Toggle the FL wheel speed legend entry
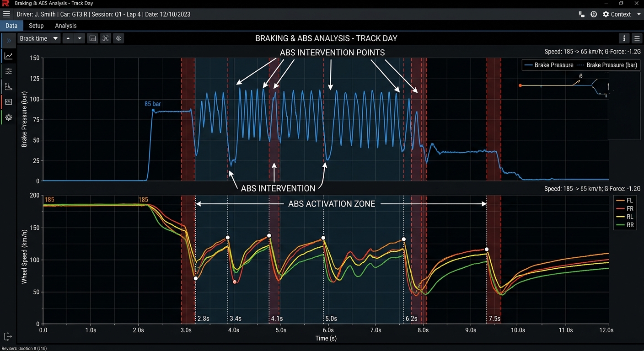 point(625,200)
